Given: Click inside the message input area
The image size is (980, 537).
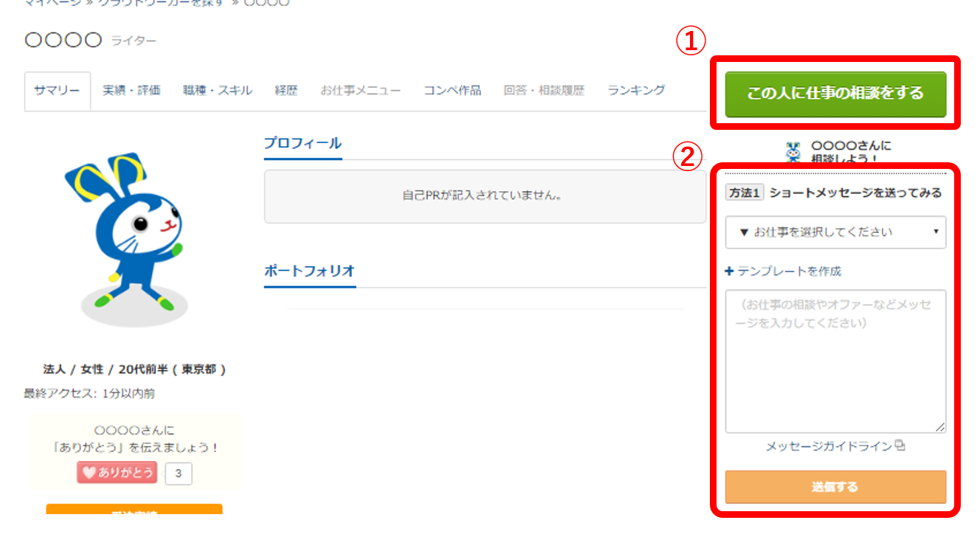Looking at the screenshot, I should (x=835, y=354).
